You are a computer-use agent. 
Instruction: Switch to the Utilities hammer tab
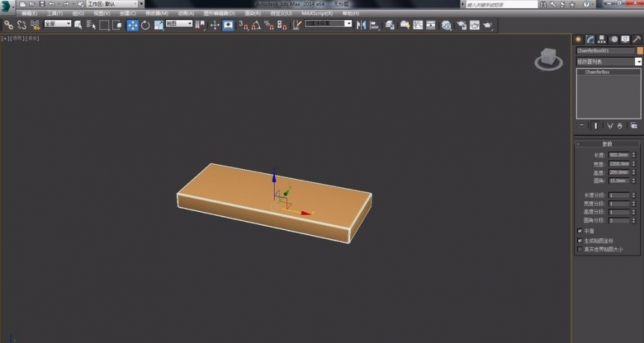click(637, 40)
